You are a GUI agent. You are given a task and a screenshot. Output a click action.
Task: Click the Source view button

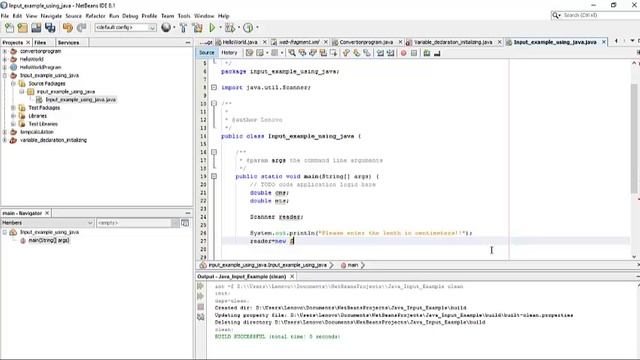207,53
